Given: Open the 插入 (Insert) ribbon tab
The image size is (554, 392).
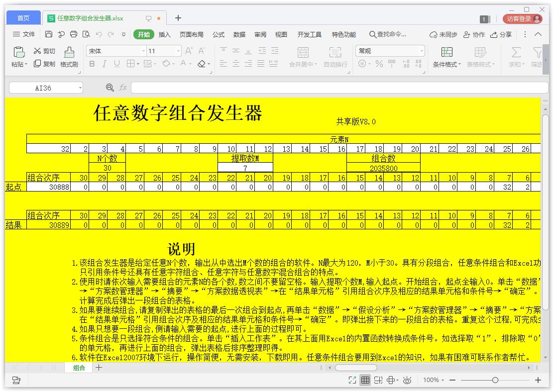Looking at the screenshot, I should (x=164, y=34).
